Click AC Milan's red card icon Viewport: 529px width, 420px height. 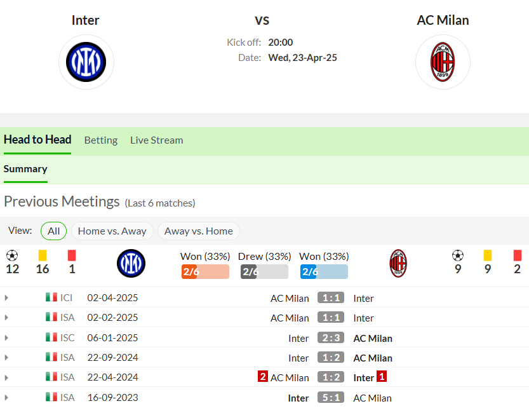click(x=518, y=255)
